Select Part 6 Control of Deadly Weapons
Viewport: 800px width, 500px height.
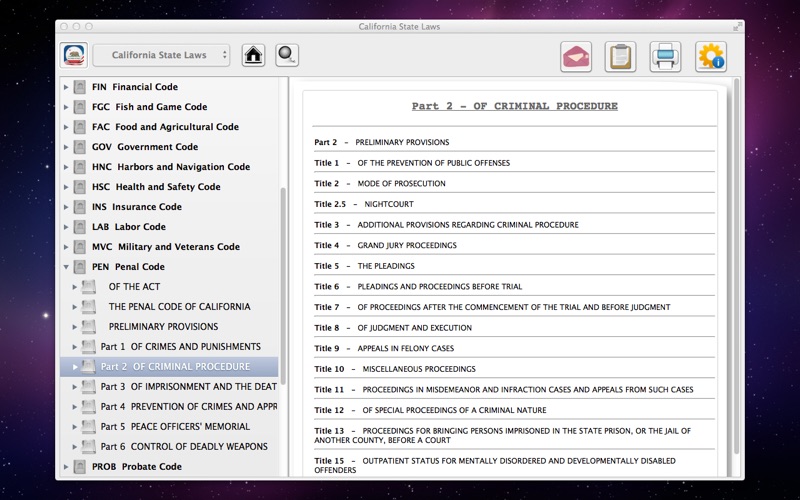(184, 447)
